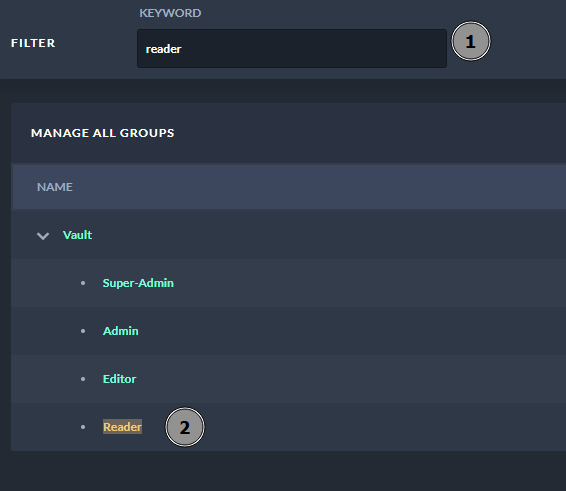Click the numbered callout marker 1
This screenshot has width=566, height=491.
tap(471, 41)
